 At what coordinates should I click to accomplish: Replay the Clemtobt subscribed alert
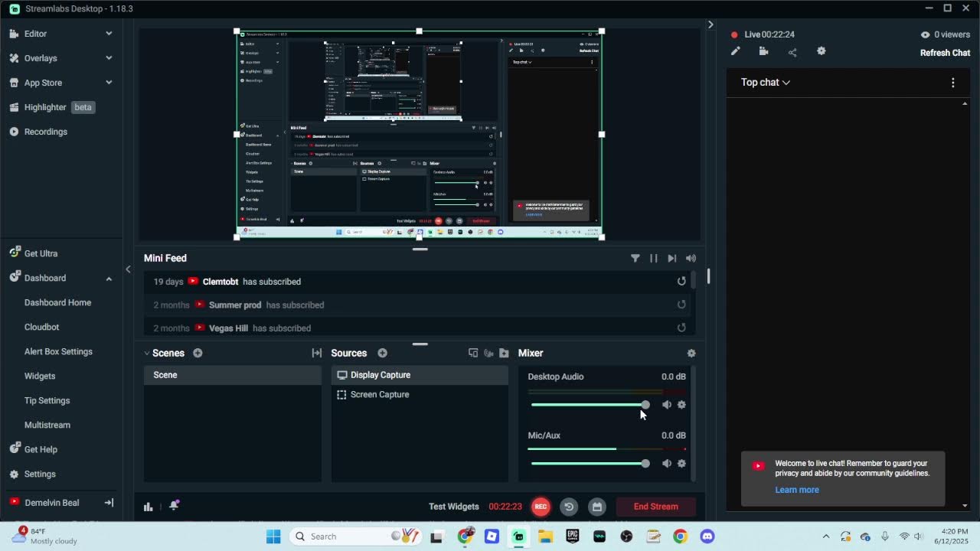pyautogui.click(x=681, y=282)
